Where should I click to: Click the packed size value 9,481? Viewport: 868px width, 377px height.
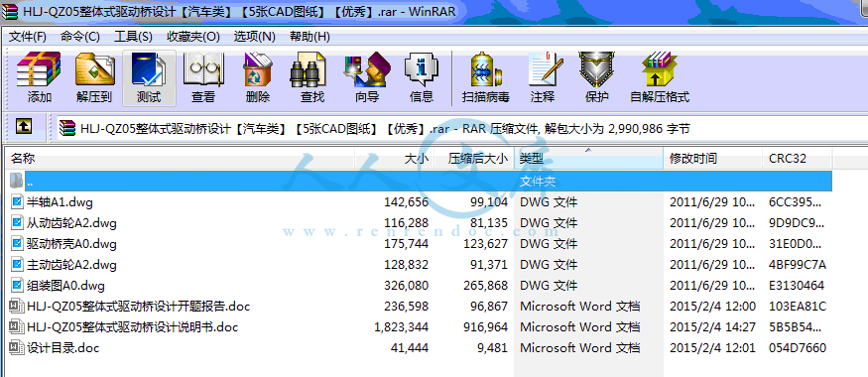click(x=492, y=348)
